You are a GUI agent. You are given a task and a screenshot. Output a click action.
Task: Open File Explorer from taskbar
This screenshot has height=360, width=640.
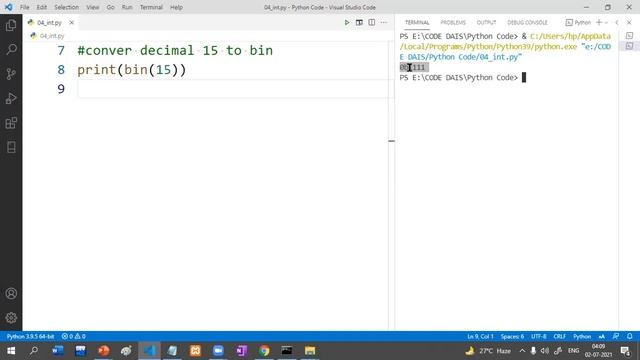(310, 351)
